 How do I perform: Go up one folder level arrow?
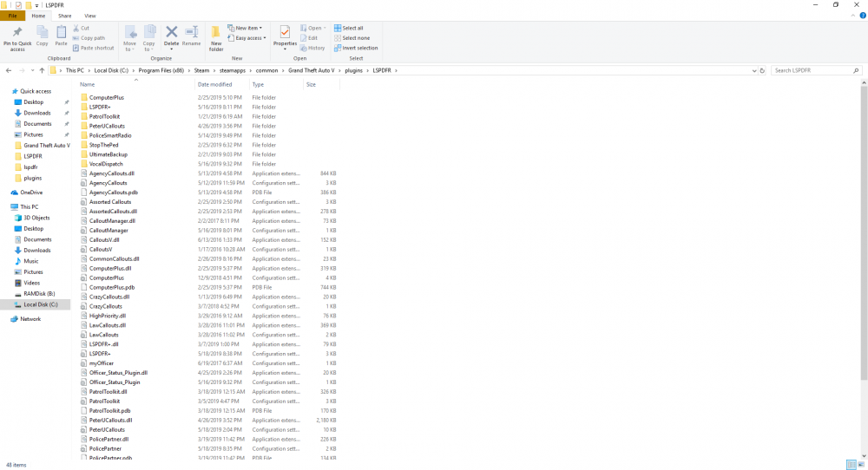(x=42, y=71)
